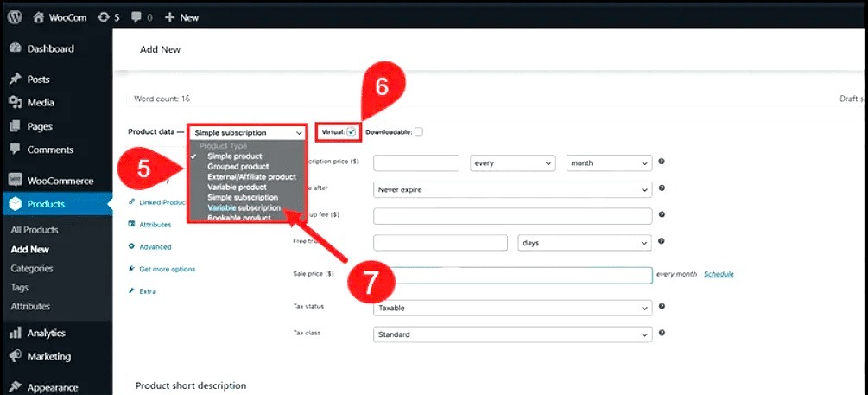Click help icon beside free trial days
Viewport: 868px width, 395px height.
662,241
